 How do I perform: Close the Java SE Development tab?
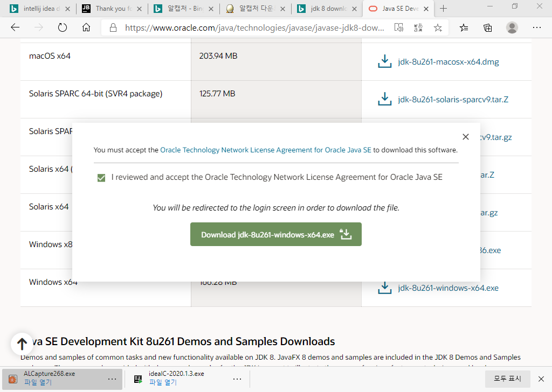(x=426, y=9)
